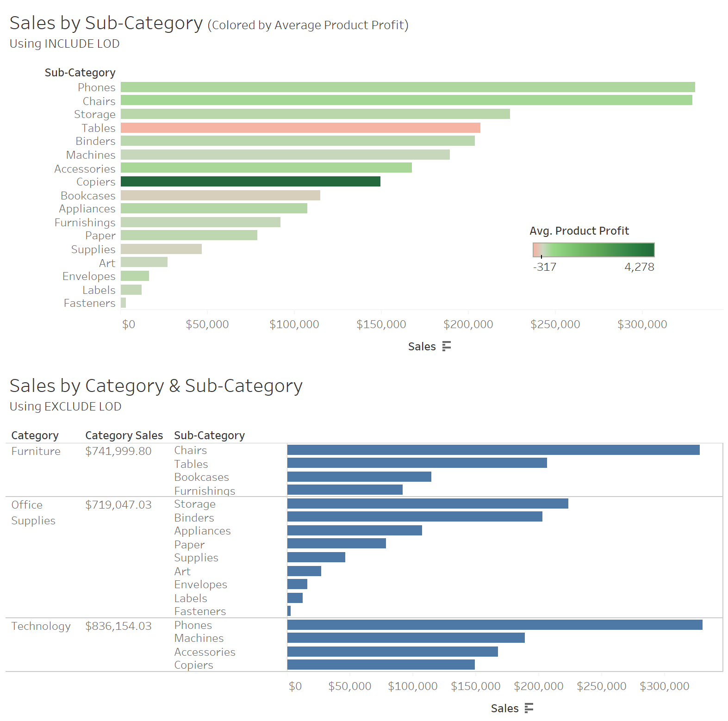Click the sort icon beside the bottom Sales axis
The height and width of the screenshot is (721, 728).
coord(529,708)
